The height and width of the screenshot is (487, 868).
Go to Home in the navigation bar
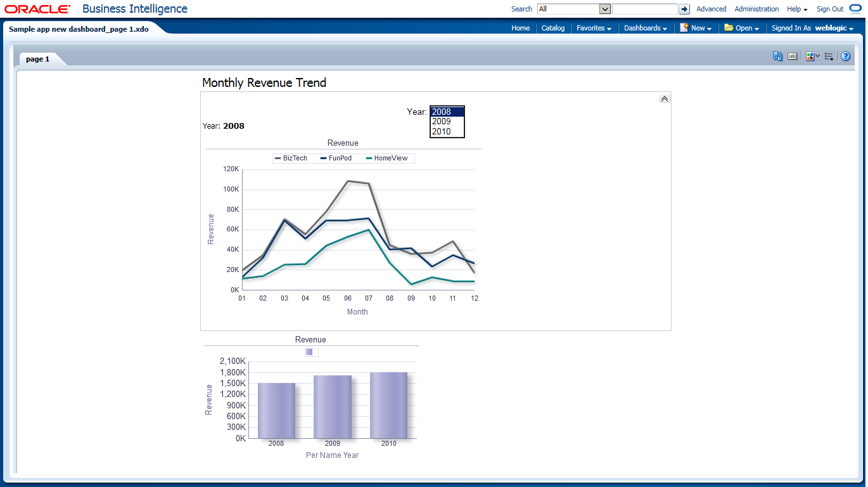click(521, 28)
